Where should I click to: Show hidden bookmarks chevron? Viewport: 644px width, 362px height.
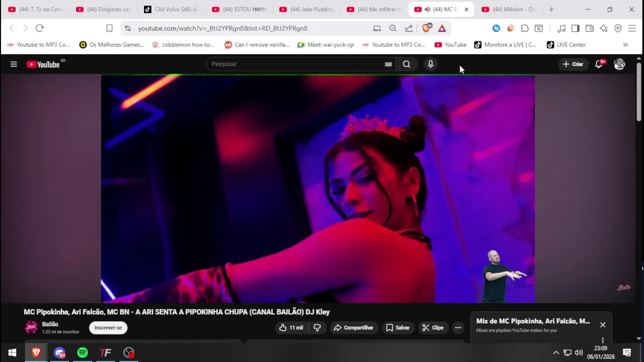(x=625, y=45)
